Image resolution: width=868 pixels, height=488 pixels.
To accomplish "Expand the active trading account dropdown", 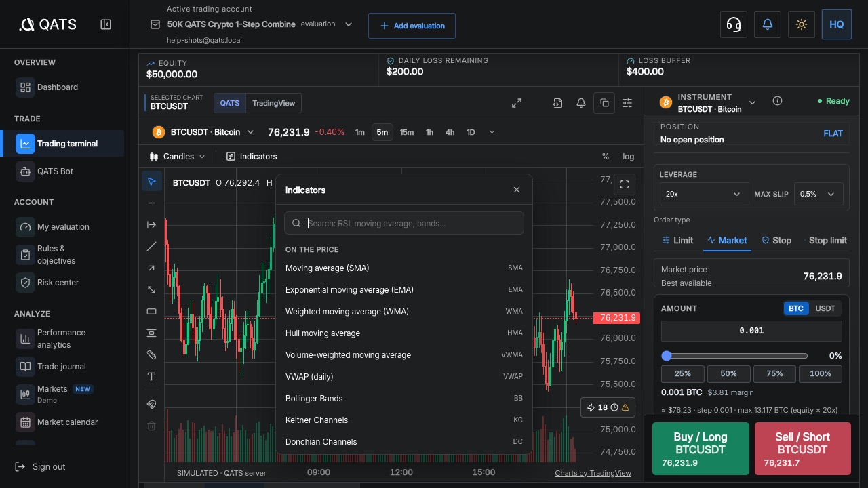I will (x=349, y=24).
